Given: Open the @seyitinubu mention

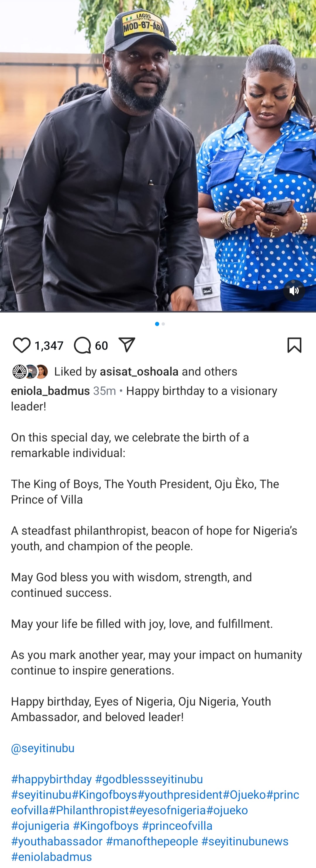Looking at the screenshot, I should pos(43,748).
